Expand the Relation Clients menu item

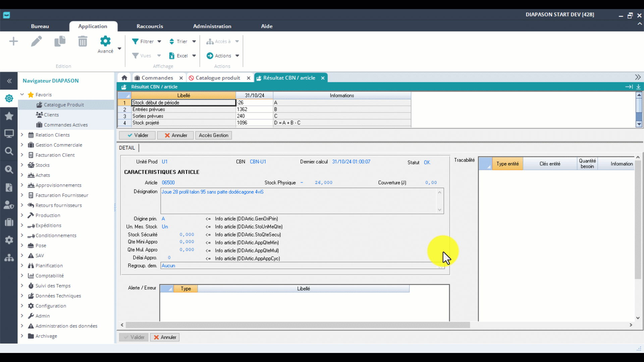[22, 135]
